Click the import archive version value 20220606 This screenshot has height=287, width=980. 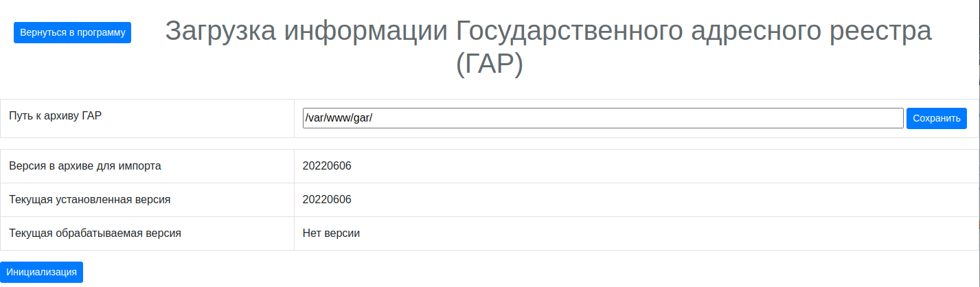pos(327,166)
